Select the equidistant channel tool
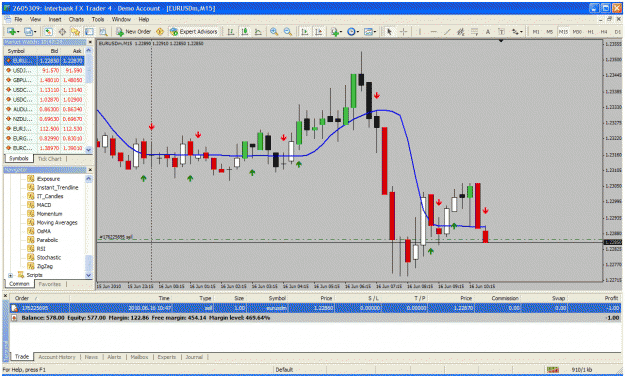The width and height of the screenshot is (625, 376). click(461, 31)
